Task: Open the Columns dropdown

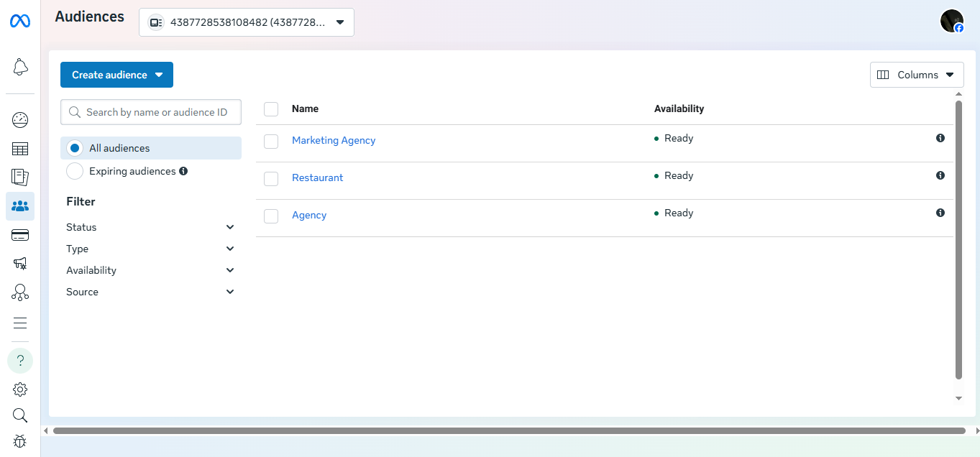Action: [917, 75]
